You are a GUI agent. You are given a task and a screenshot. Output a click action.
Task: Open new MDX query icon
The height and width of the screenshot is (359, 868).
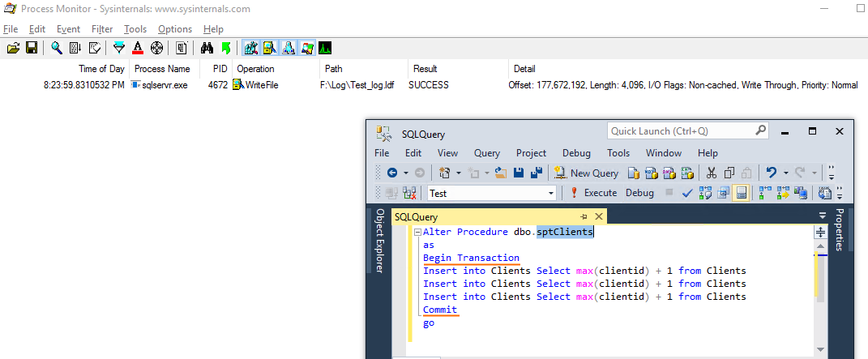[x=651, y=173]
